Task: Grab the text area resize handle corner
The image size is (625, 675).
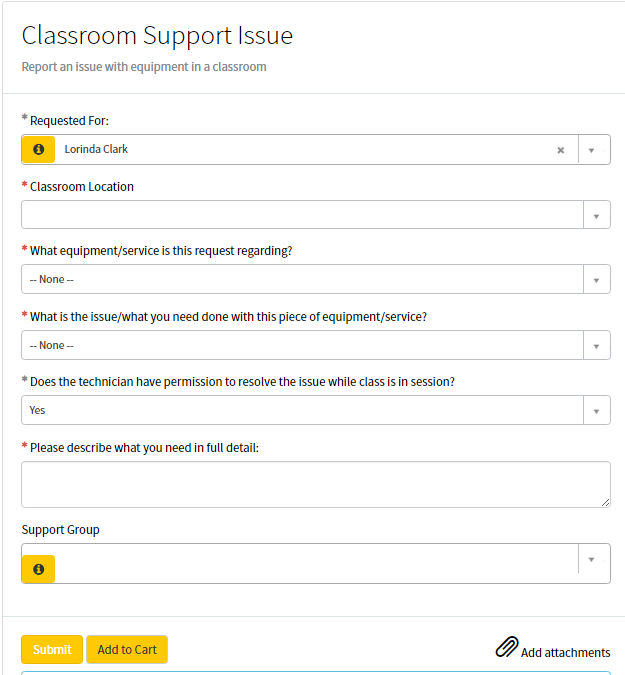Action: 605,502
